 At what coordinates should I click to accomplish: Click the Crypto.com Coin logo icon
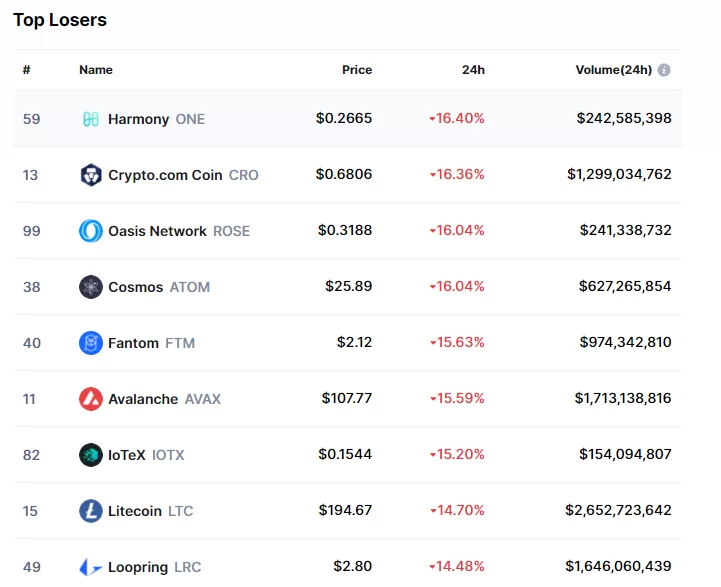pos(91,175)
